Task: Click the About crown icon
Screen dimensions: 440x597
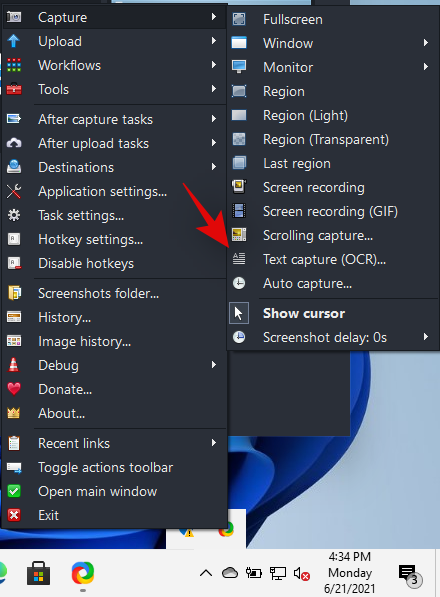Action: click(14, 413)
